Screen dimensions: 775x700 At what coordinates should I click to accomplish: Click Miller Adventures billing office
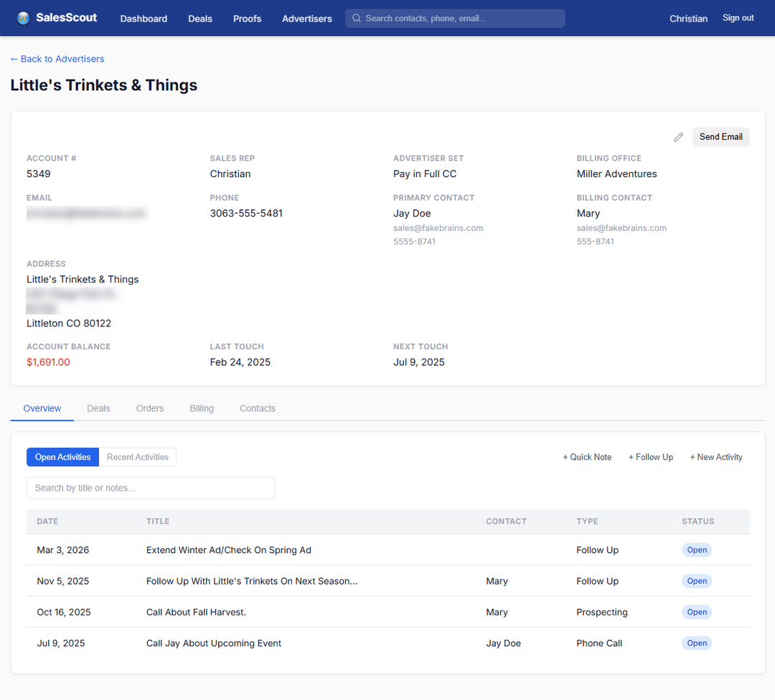[616, 174]
